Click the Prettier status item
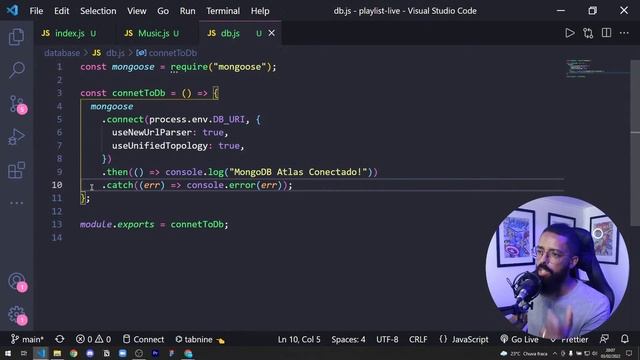Viewport: 640px width, 360px height. pos(570,339)
